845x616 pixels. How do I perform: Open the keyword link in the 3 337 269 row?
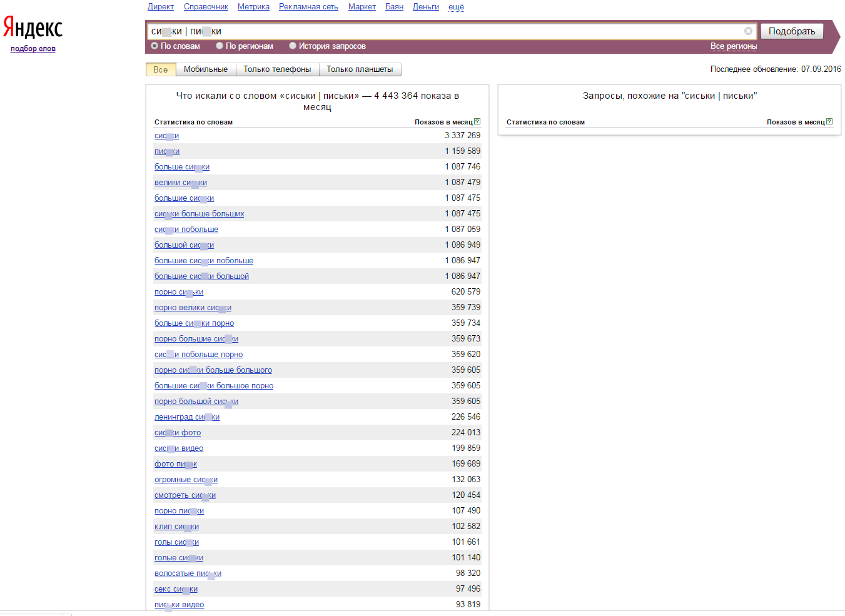pos(166,136)
